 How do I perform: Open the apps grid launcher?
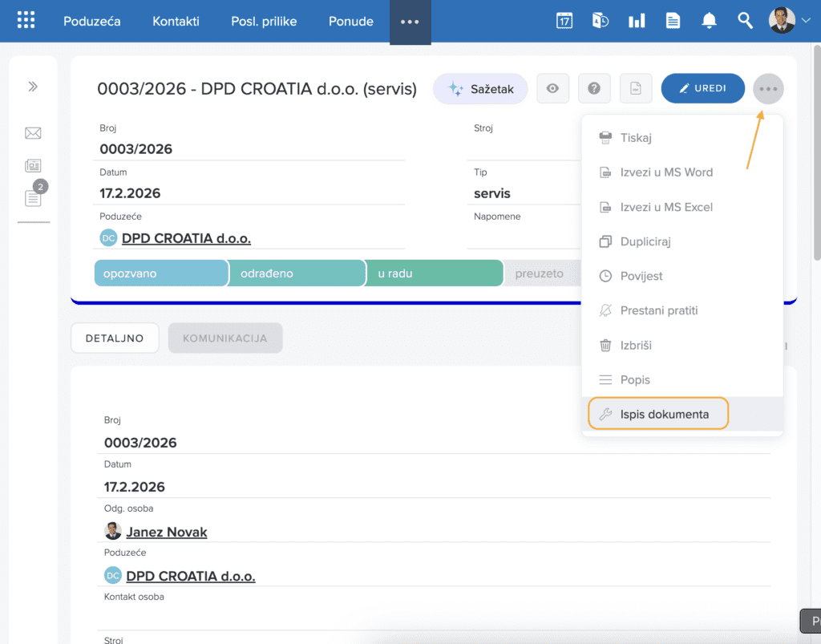26,20
